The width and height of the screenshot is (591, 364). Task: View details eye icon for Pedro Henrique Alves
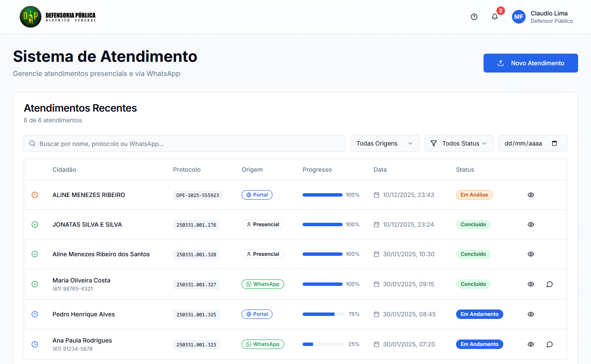pos(531,314)
